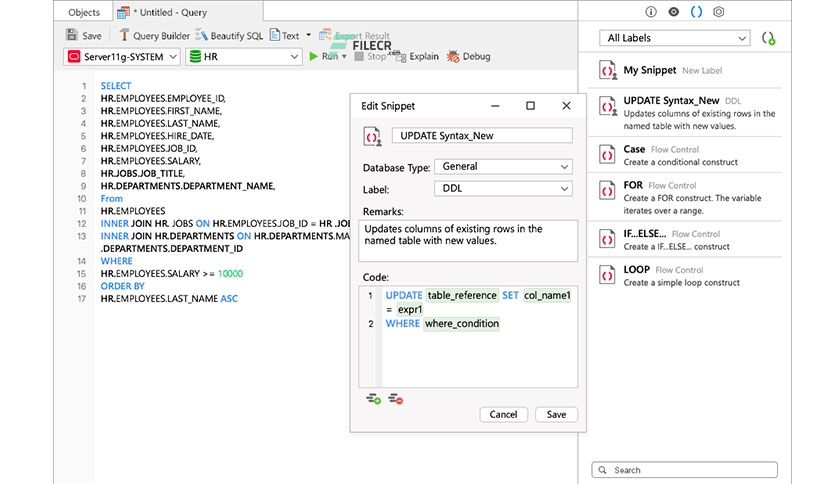The image size is (836, 484).
Task: Open the hexagon settings panel icon
Action: (719, 12)
